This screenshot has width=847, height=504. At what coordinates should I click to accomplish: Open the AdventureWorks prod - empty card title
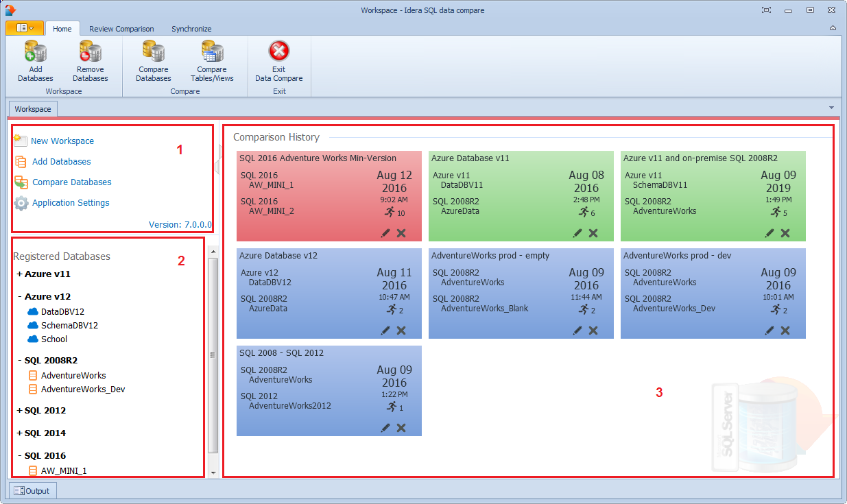click(x=490, y=256)
